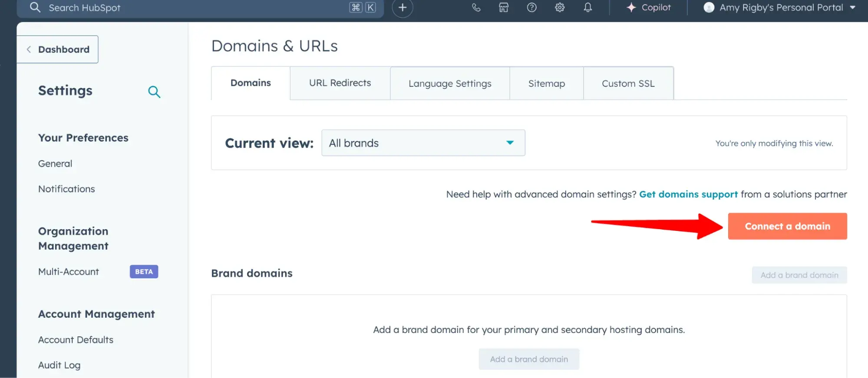Click the Account Management section heading
This screenshot has width=868, height=378.
pos(96,314)
